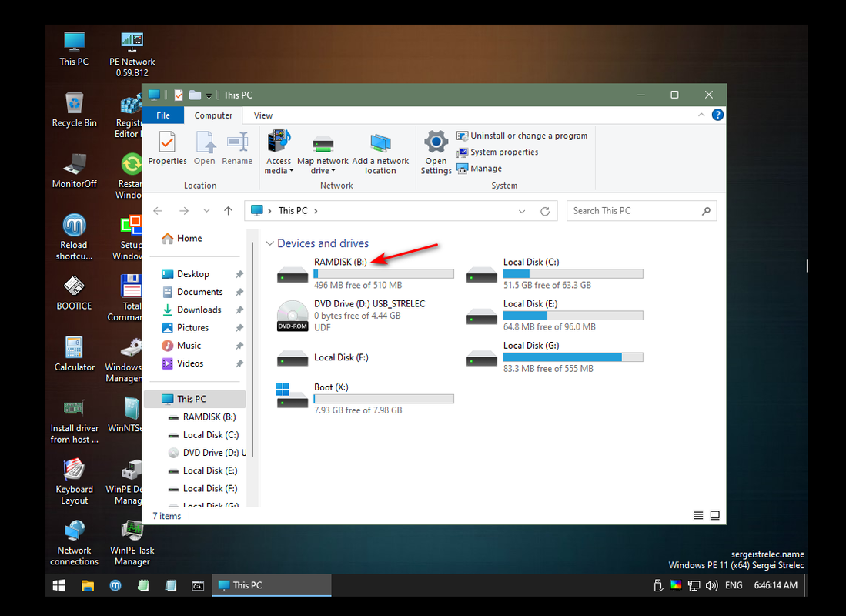The width and height of the screenshot is (846, 616).
Task: Refresh the This PC address bar
Action: click(x=545, y=211)
